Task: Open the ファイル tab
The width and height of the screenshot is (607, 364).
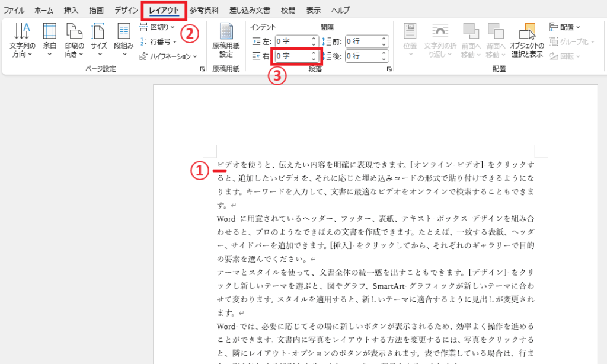Action: [14, 11]
